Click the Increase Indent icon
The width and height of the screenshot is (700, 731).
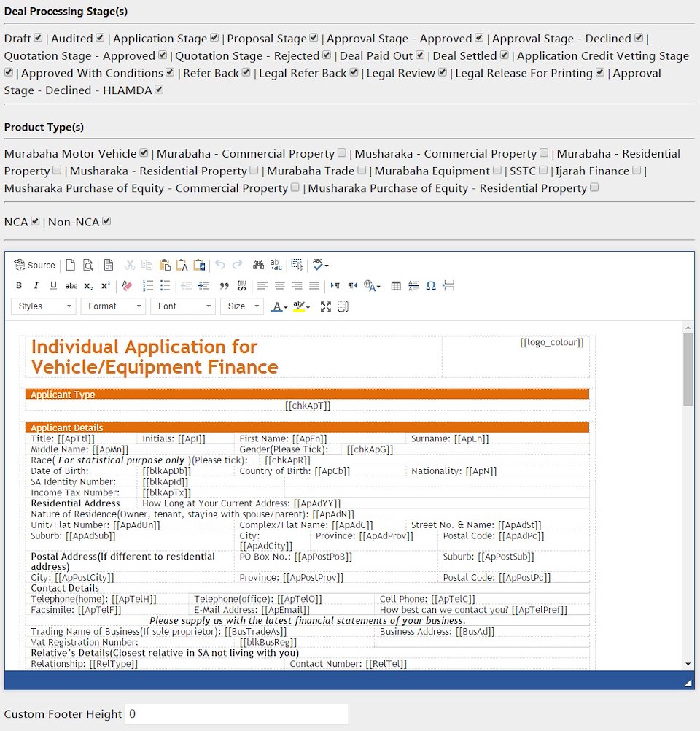pyautogui.click(x=203, y=286)
